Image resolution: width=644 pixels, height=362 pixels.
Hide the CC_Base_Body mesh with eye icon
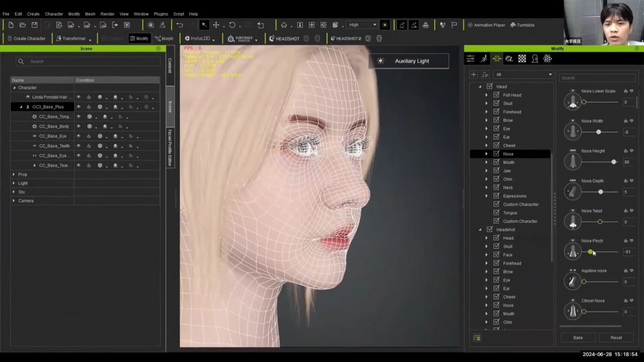pos(78,126)
